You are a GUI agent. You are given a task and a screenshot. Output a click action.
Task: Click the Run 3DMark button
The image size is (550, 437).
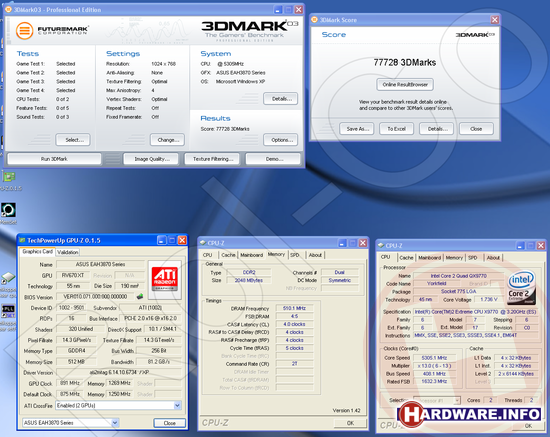(x=54, y=159)
